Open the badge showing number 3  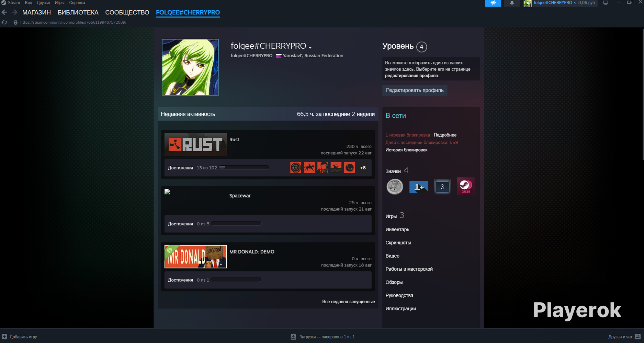[442, 187]
